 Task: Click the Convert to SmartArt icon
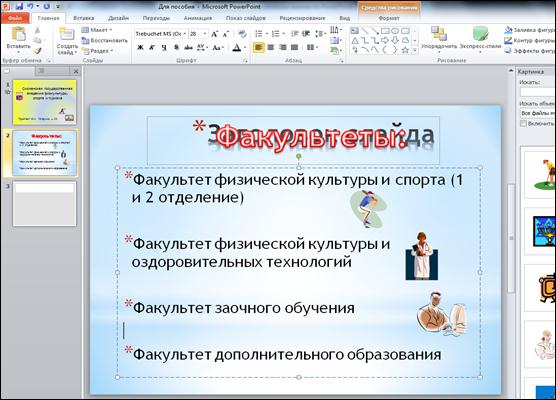335,51
